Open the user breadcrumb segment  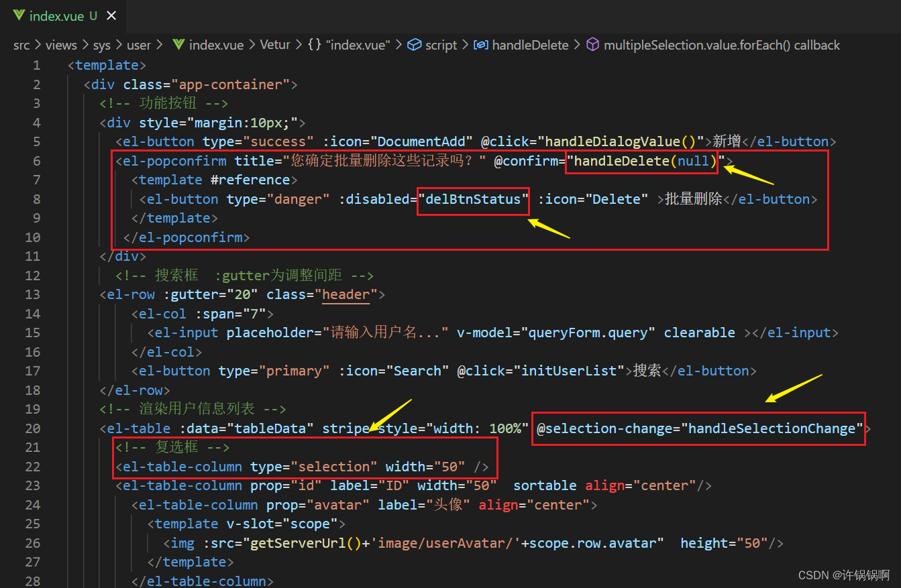[x=139, y=45]
